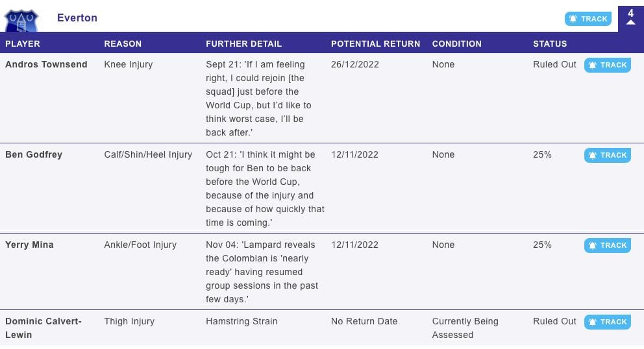
Task: Select player name Yerry Mina
Action: click(x=29, y=245)
